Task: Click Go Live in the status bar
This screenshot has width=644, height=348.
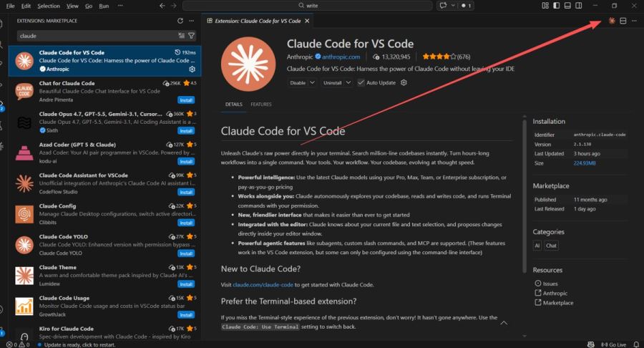Action: [x=614, y=344]
